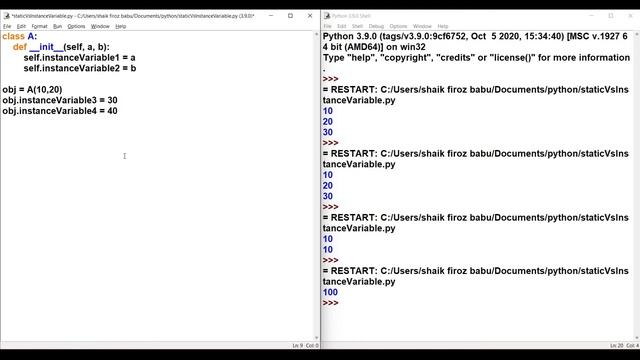Click 'obj.instanceVariable3 = 30' line

60,100
